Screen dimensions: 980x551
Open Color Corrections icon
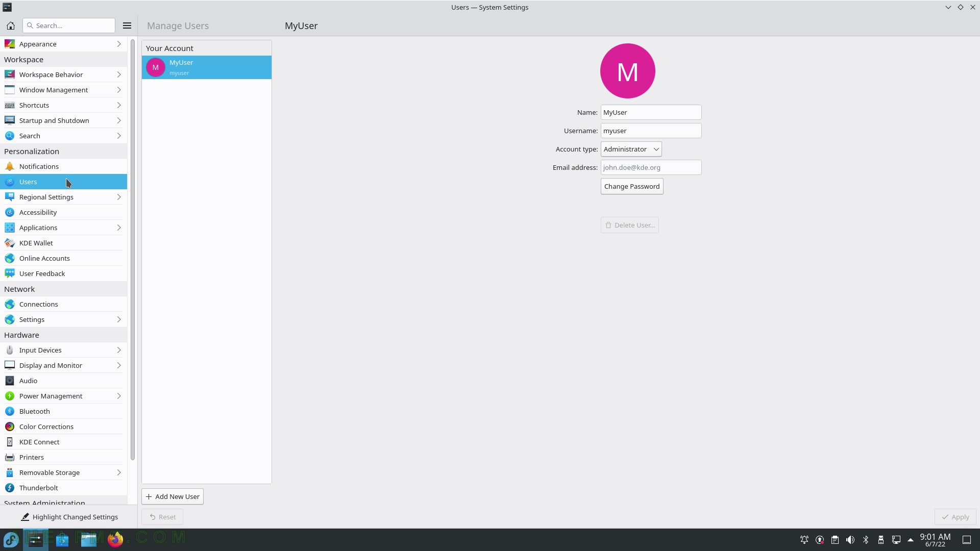point(10,427)
